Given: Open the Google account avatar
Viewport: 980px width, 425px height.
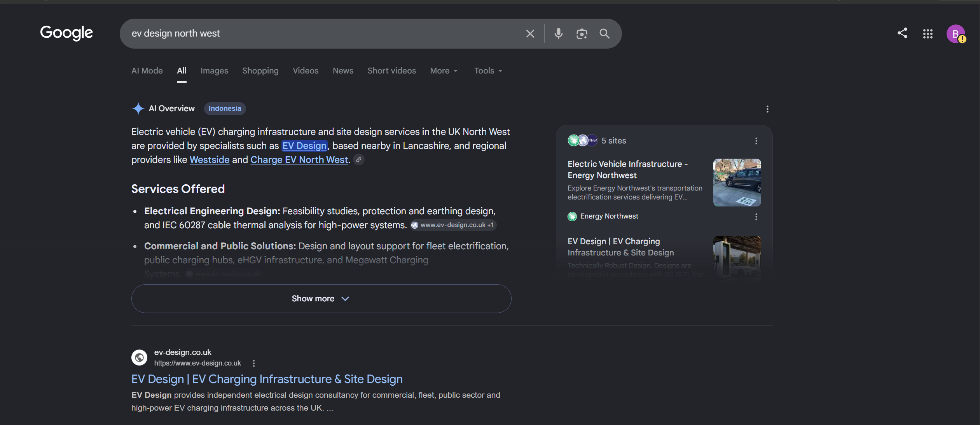Looking at the screenshot, I should point(956,34).
